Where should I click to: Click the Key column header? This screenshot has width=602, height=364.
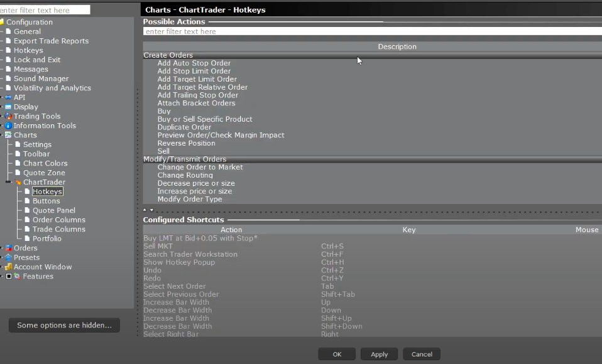coord(409,230)
